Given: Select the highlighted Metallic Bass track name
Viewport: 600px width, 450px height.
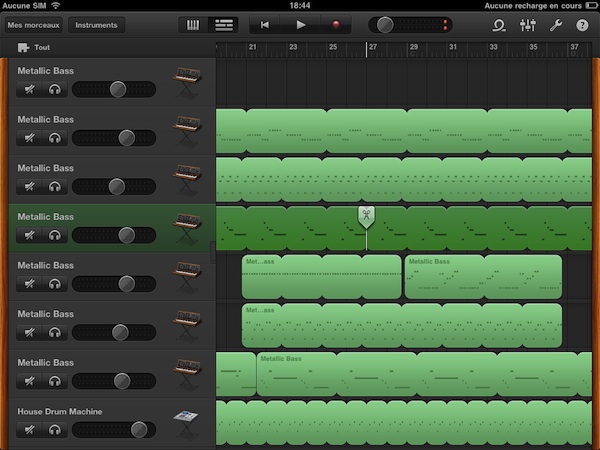Looking at the screenshot, I should click(x=46, y=217).
